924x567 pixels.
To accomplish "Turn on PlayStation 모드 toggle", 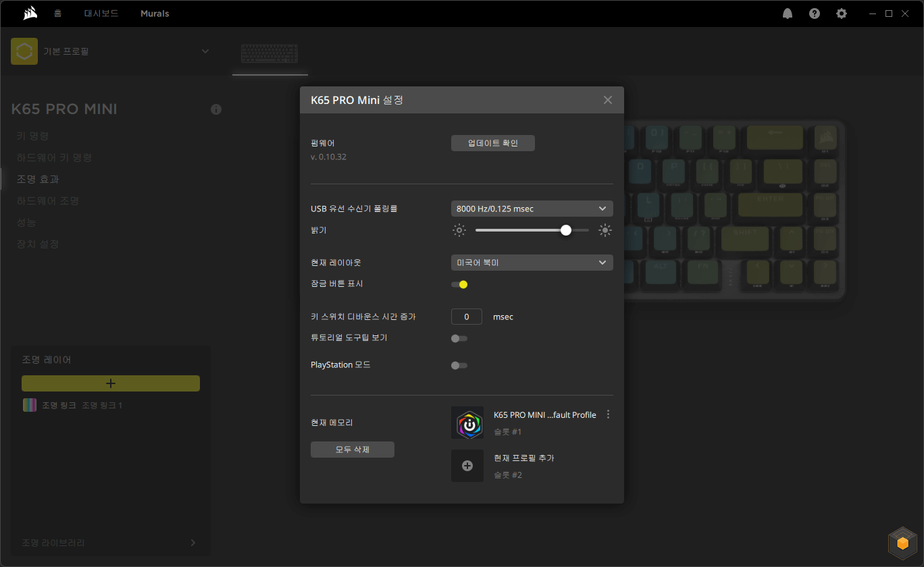I will [x=459, y=365].
